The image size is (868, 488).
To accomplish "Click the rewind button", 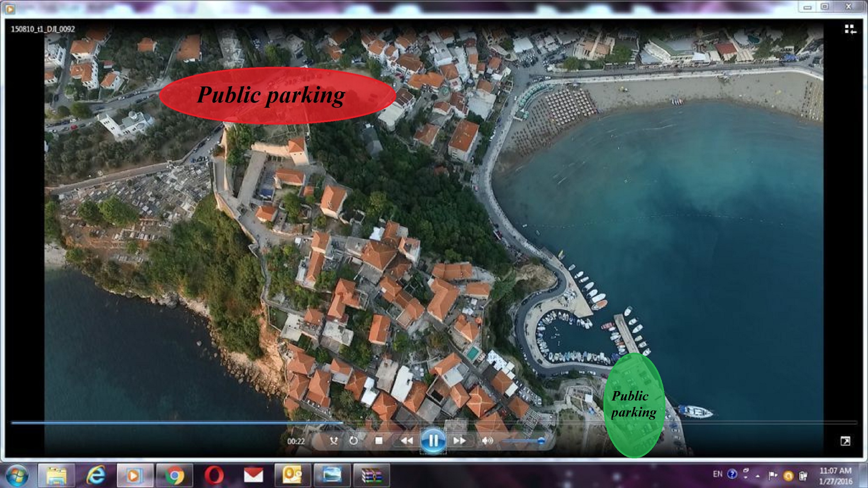I will pos(406,441).
